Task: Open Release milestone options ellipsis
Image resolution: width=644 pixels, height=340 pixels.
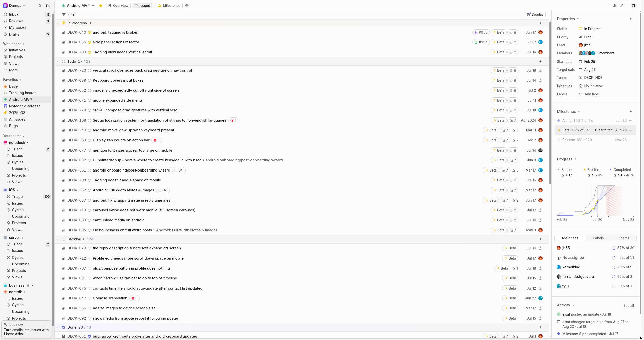Action: coord(631,140)
